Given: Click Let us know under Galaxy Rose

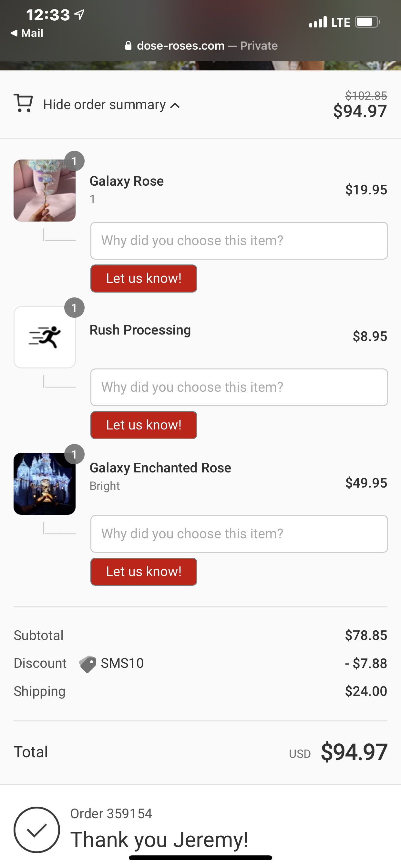Looking at the screenshot, I should [x=144, y=278].
